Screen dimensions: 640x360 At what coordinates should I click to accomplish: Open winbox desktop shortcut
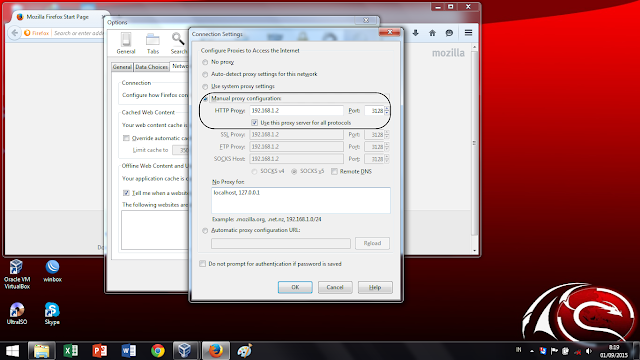point(52,271)
